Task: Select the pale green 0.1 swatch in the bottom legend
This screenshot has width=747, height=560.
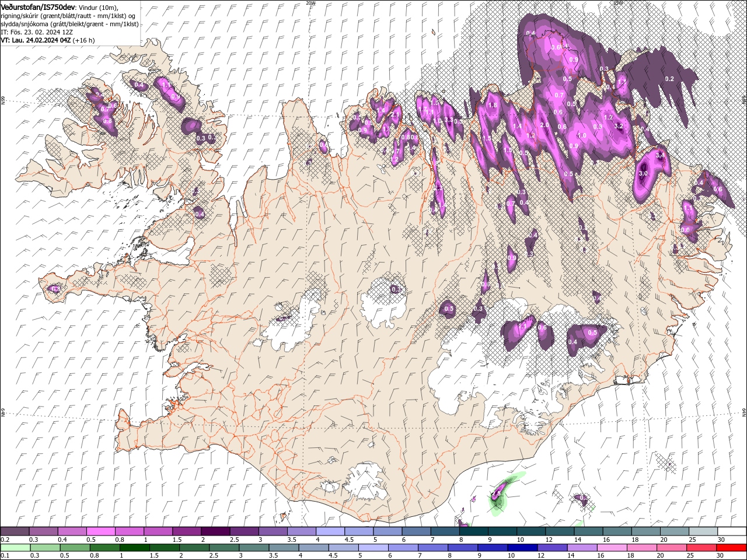Action: coord(15,548)
